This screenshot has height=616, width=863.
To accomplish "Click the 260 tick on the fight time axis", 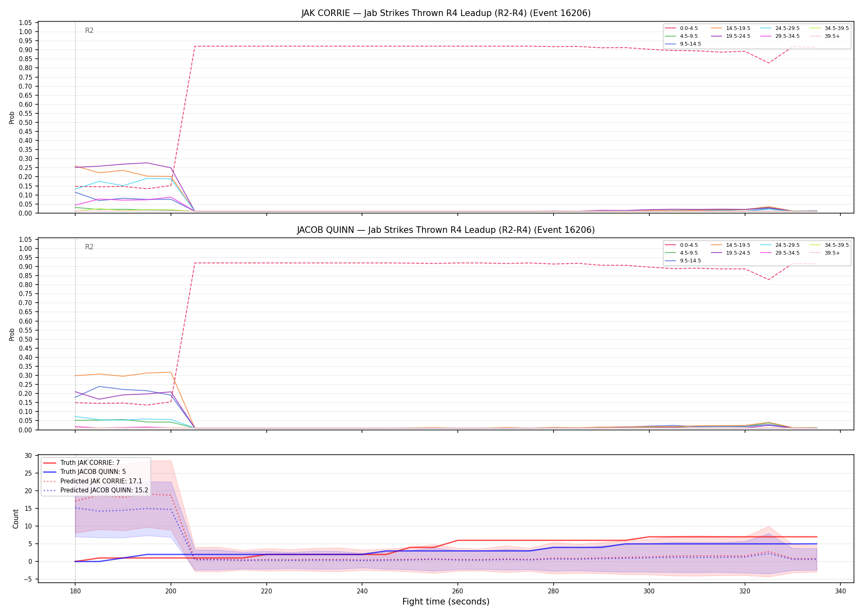I will 457,591.
